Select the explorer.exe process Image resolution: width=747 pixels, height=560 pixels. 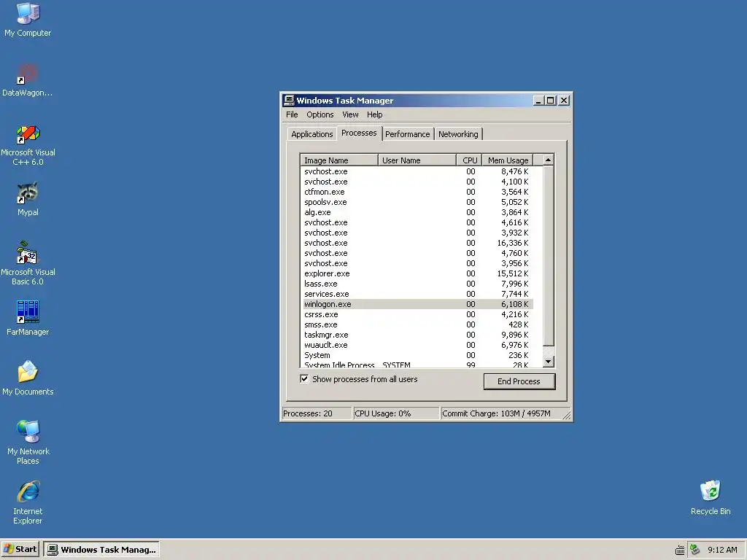417,274
